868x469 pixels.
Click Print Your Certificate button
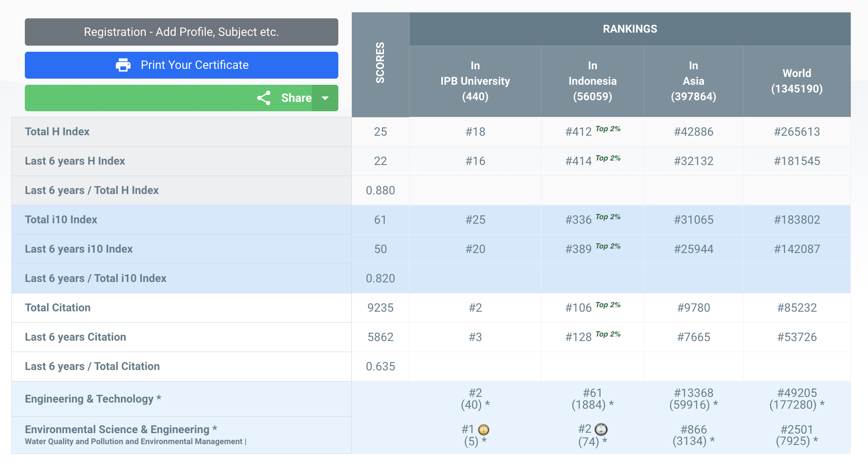pyautogui.click(x=195, y=65)
